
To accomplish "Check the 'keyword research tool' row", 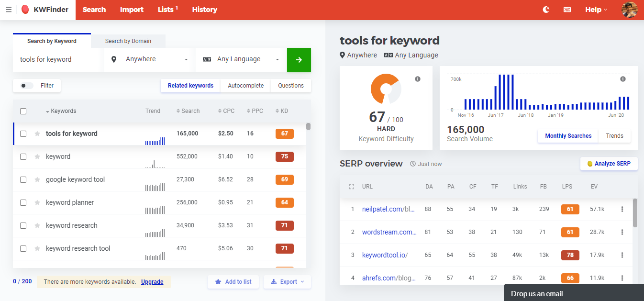I will pyautogui.click(x=23, y=248).
